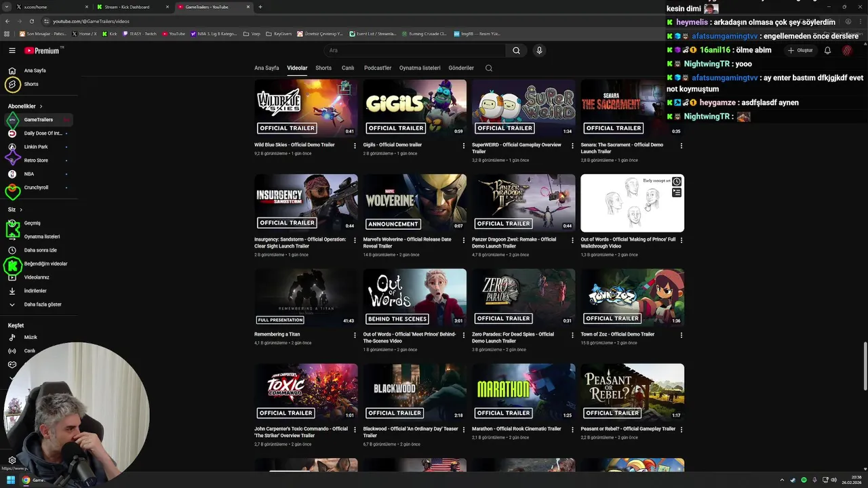Go back in browser history
This screenshot has width=868, height=488.
click(x=7, y=21)
